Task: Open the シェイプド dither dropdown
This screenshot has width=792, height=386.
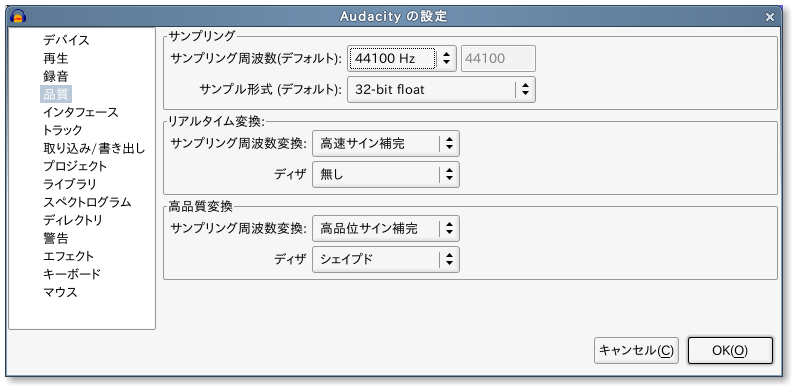Action: 386,260
